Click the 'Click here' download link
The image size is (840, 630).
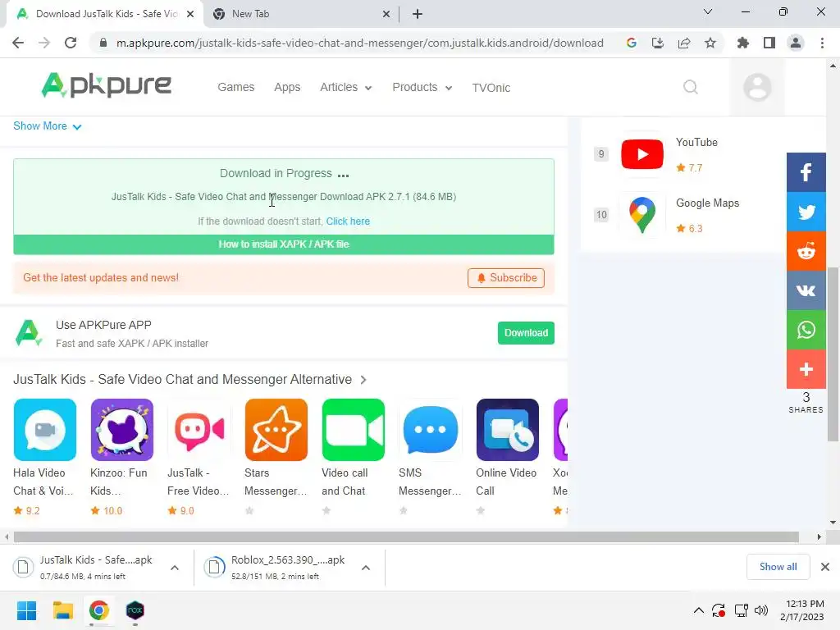pyautogui.click(x=348, y=221)
